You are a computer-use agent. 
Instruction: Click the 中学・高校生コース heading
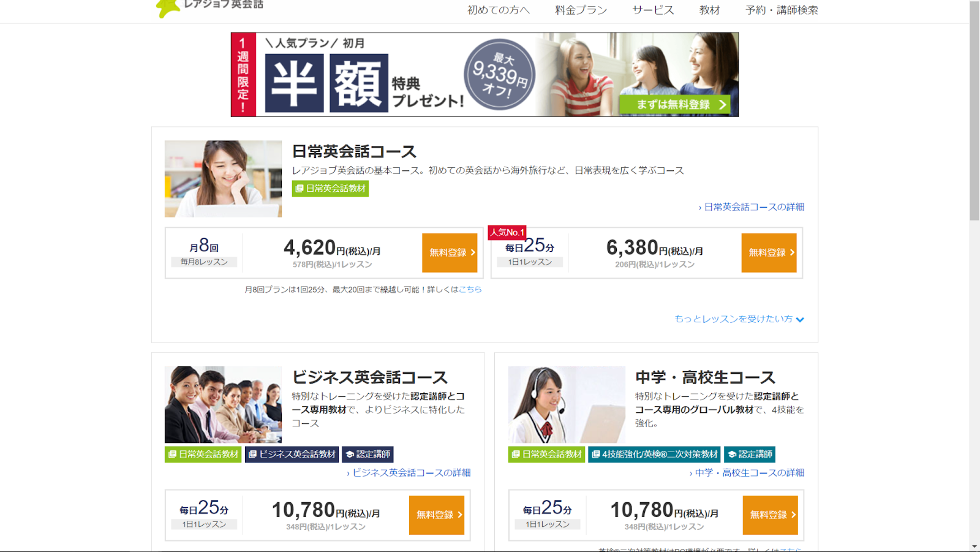click(x=705, y=377)
